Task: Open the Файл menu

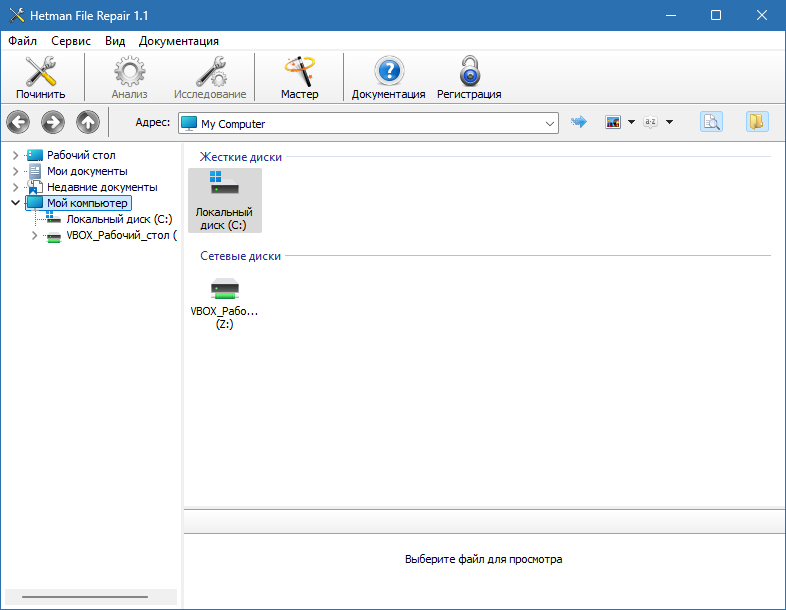Action: [22, 41]
